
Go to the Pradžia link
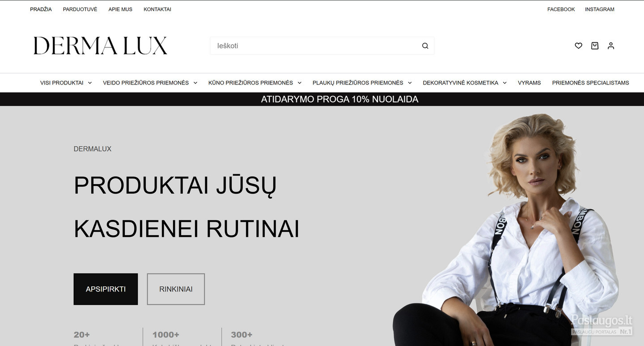click(41, 9)
